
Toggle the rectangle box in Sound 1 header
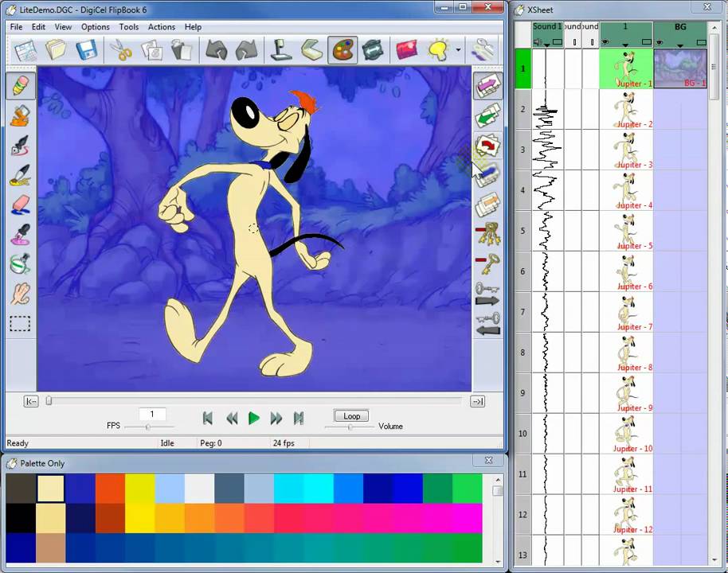(557, 42)
